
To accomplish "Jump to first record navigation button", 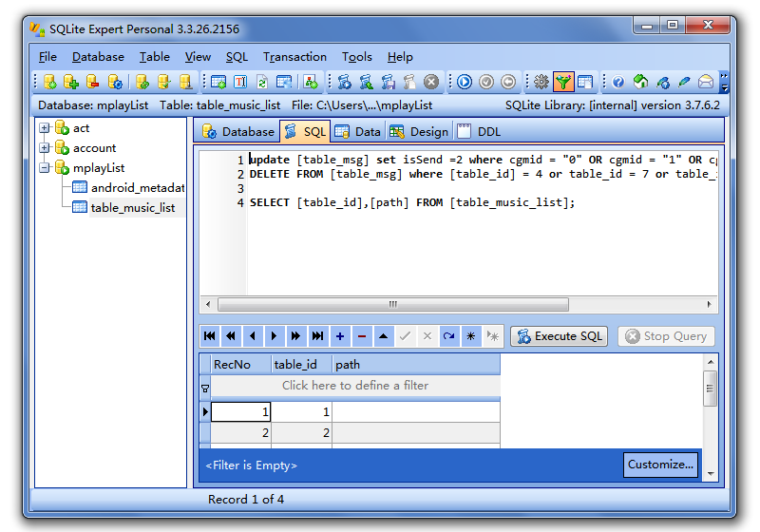I will coord(210,335).
